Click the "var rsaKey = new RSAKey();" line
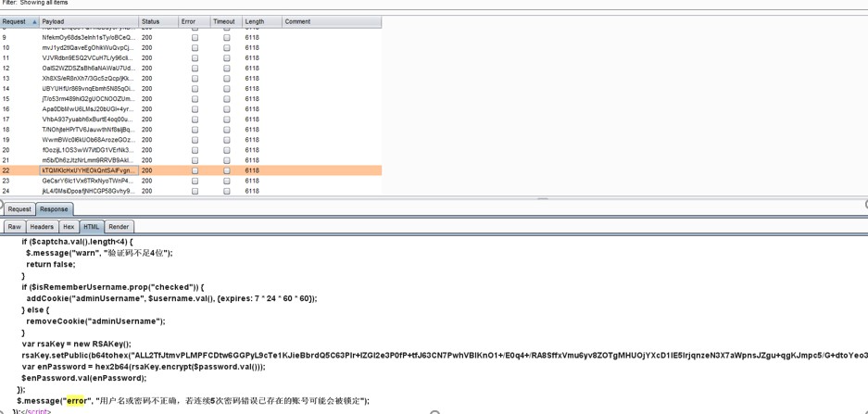Viewport: 868px width, 414px height. click(x=76, y=344)
